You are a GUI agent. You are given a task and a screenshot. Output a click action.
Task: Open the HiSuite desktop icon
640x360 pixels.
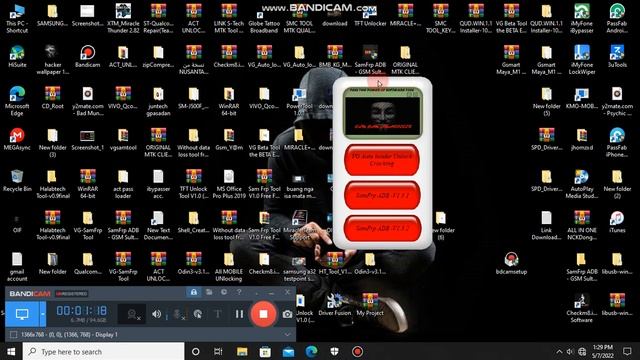pos(17,57)
